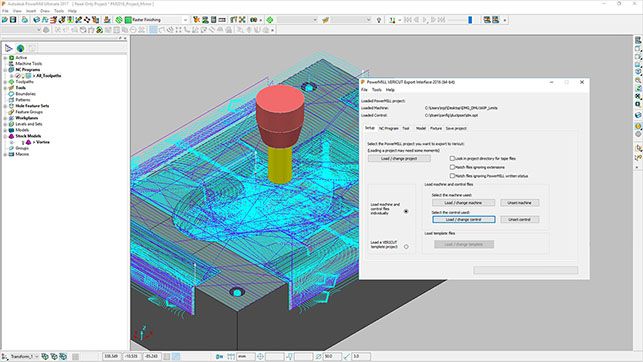Viewport: 643px width, 362px height.
Task: Enable Look in project directory for tape files
Action: click(452, 158)
